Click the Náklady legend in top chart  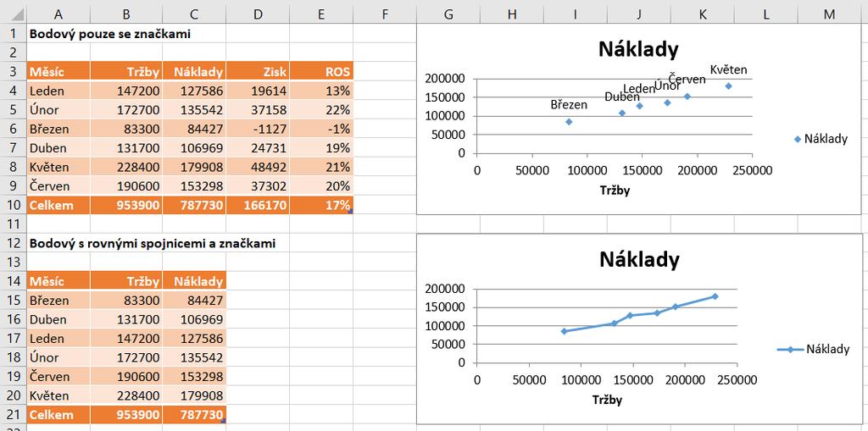coord(821,140)
